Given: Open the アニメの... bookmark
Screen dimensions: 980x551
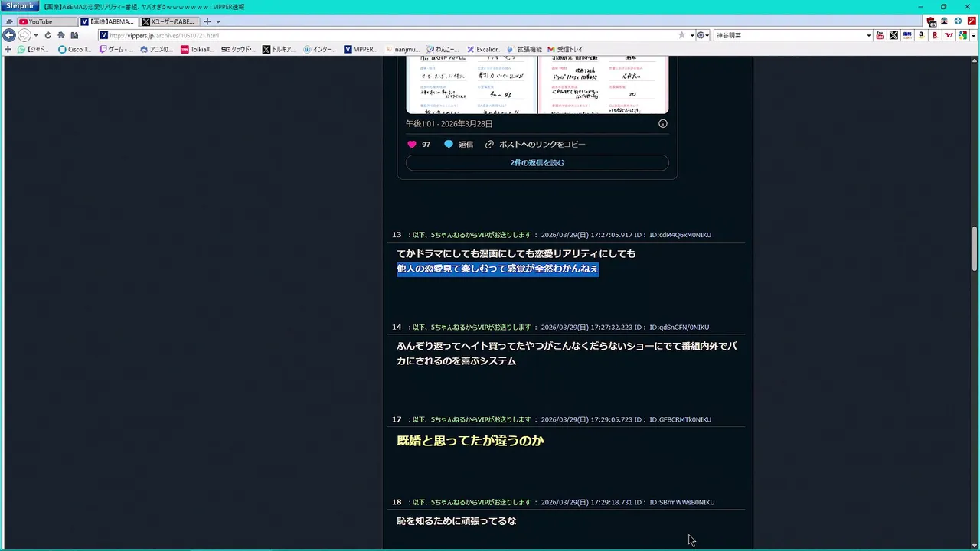Looking at the screenshot, I should (x=157, y=49).
